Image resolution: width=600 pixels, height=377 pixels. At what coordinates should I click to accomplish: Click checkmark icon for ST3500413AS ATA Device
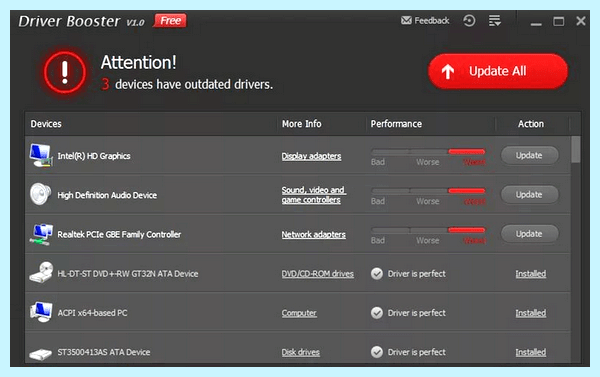tap(377, 352)
